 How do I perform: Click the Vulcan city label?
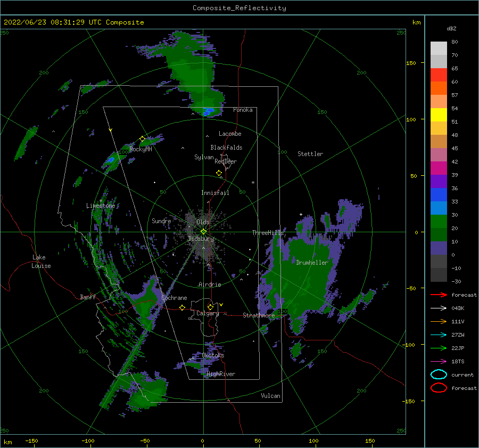pyautogui.click(x=270, y=396)
